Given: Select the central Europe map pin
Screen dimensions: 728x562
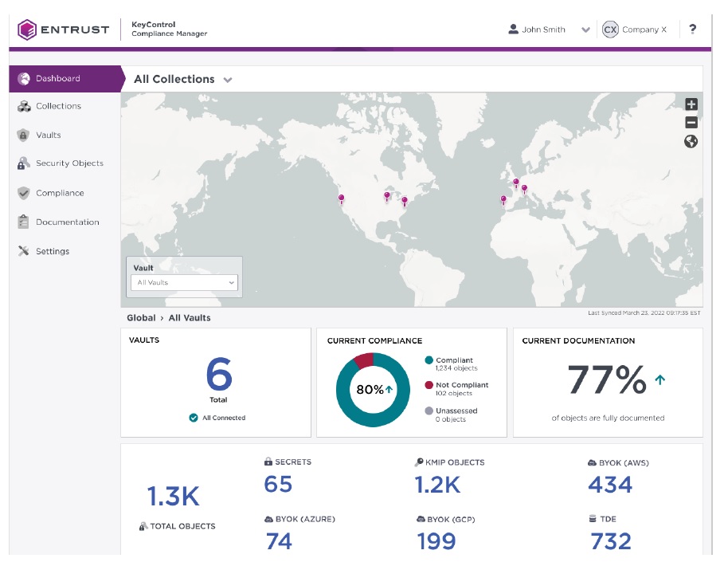Looking at the screenshot, I should pos(524,189).
